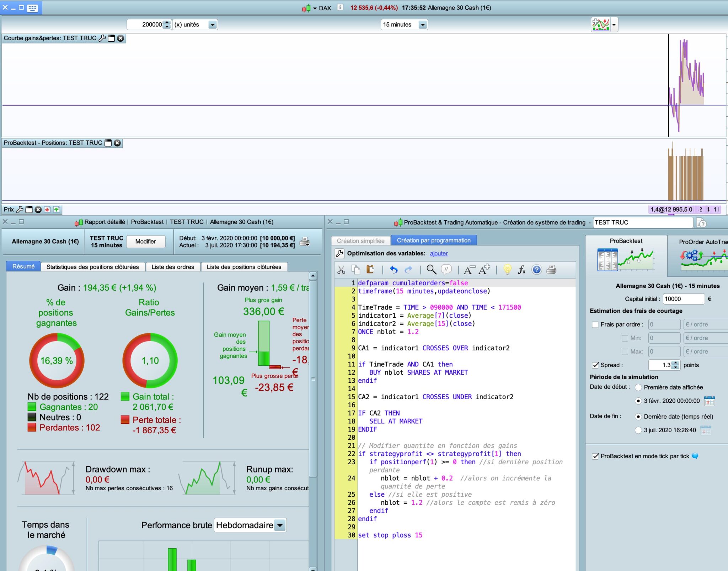Open the fx function library icon
The image size is (728, 571).
(x=521, y=270)
